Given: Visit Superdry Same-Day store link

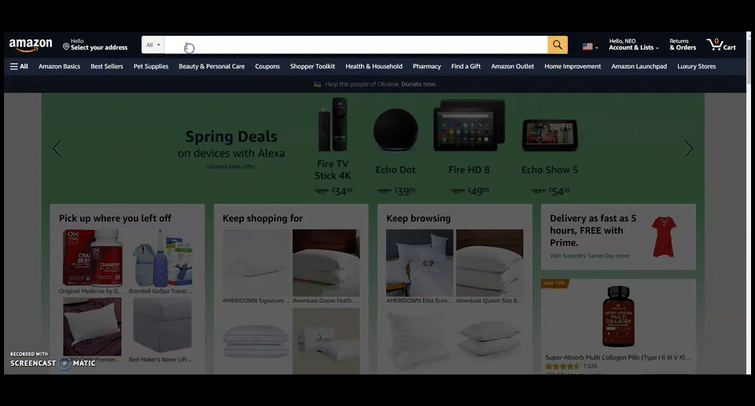Looking at the screenshot, I should (x=589, y=256).
